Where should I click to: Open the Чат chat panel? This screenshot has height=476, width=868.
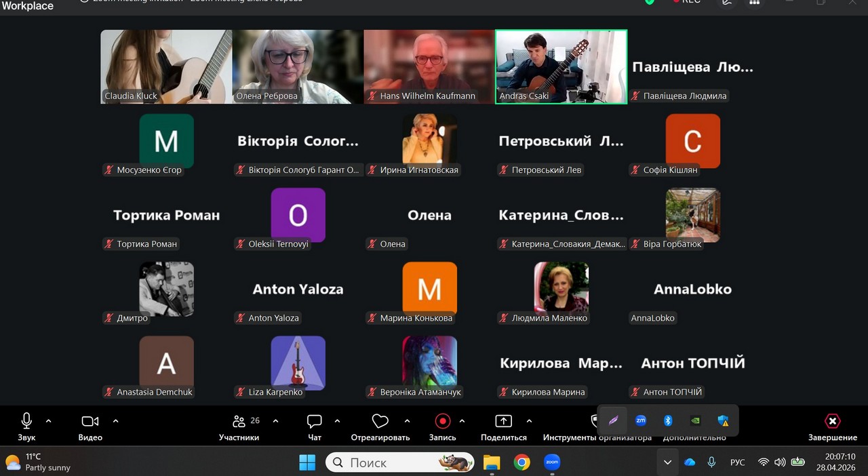click(315, 422)
